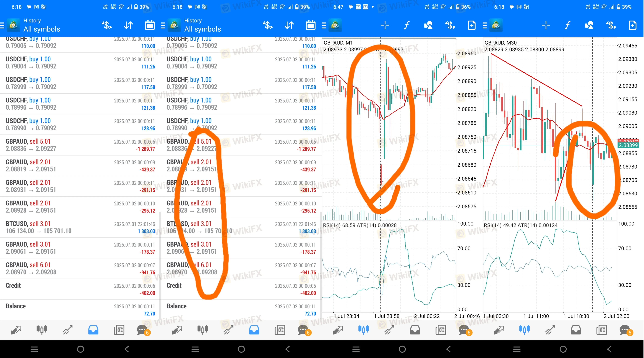Viewport: 644px width, 358px height.
Task: Open messages icon with badge below M30 chart
Action: click(625, 330)
